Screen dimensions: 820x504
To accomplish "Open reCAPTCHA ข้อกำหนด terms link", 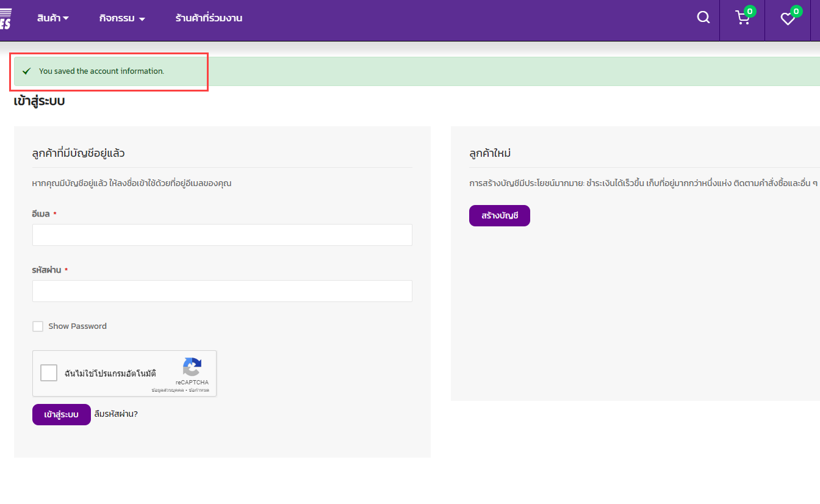I will coord(199,390).
